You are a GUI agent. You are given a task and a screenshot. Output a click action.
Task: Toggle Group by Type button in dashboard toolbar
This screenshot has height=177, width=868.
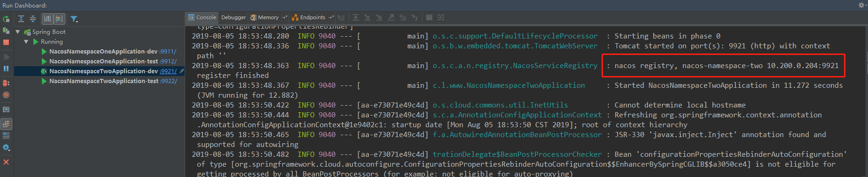[47, 19]
